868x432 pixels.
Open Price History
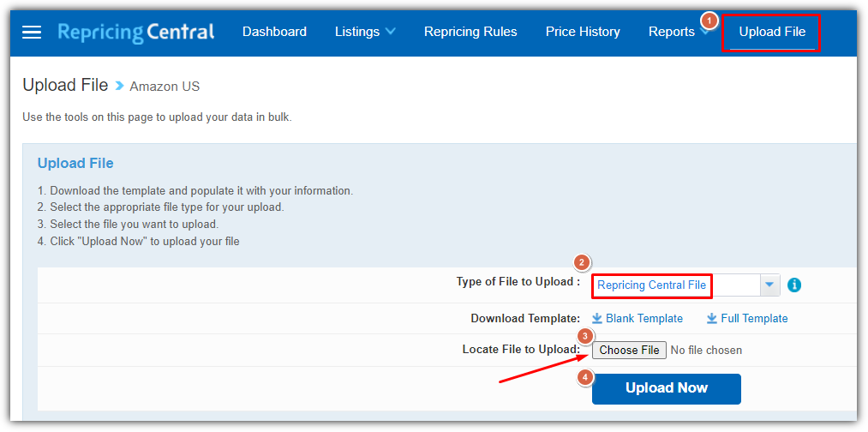point(583,32)
